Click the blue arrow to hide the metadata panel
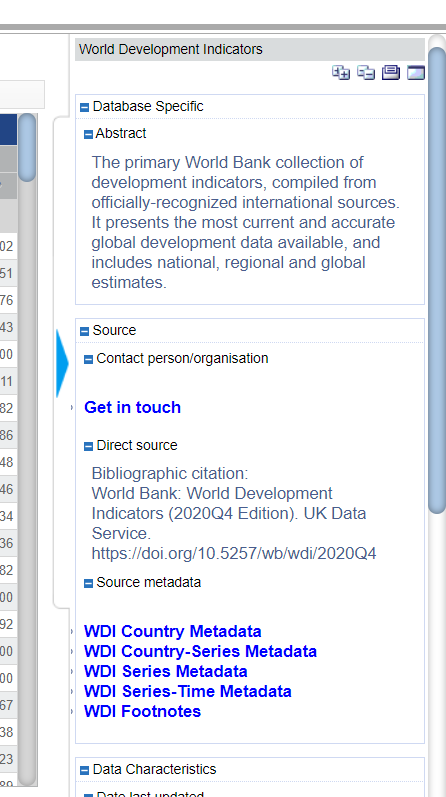This screenshot has height=797, width=446. [x=62, y=363]
